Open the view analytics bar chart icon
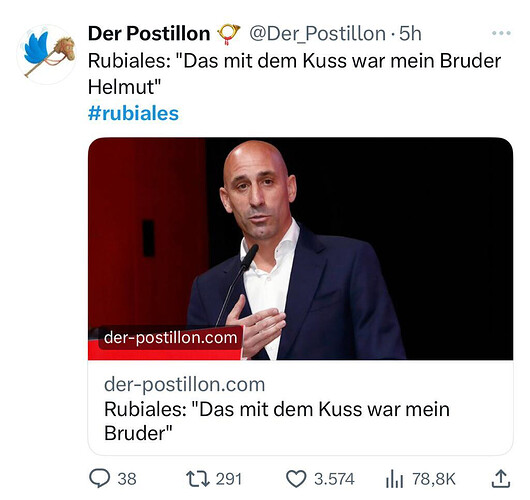This screenshot has width=530, height=500. (x=394, y=479)
